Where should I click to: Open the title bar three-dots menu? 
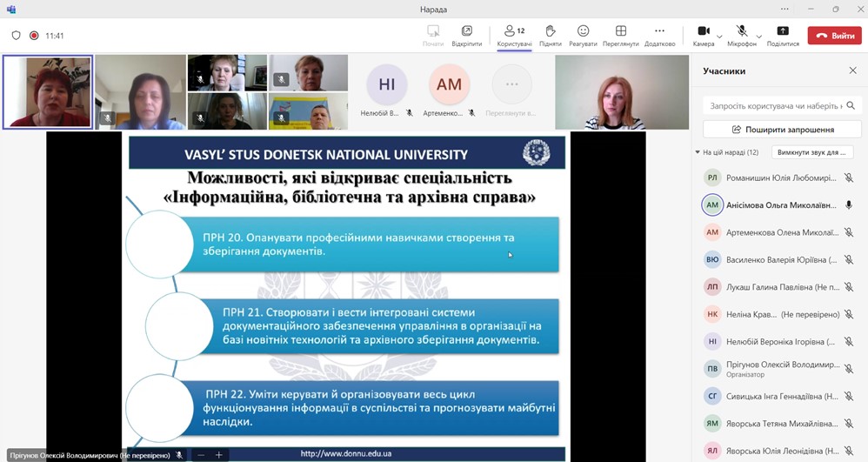point(785,9)
